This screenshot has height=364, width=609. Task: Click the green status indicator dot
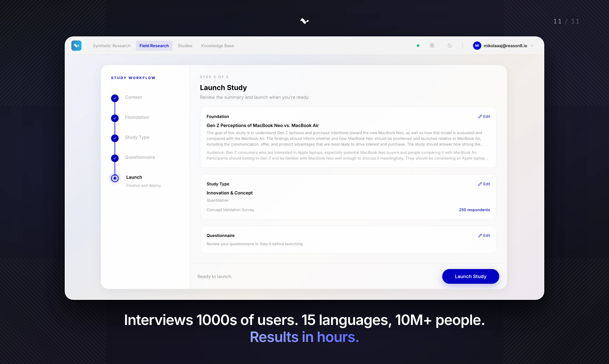(x=418, y=46)
